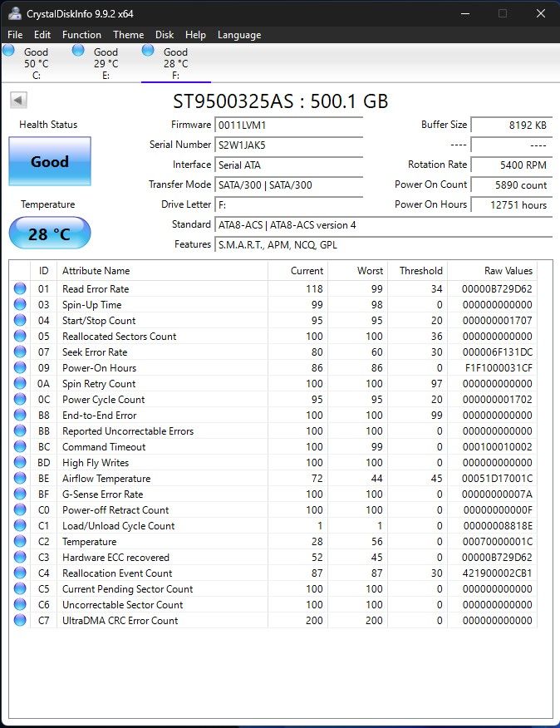Click status orb for Spin-Up Time

[20, 304]
